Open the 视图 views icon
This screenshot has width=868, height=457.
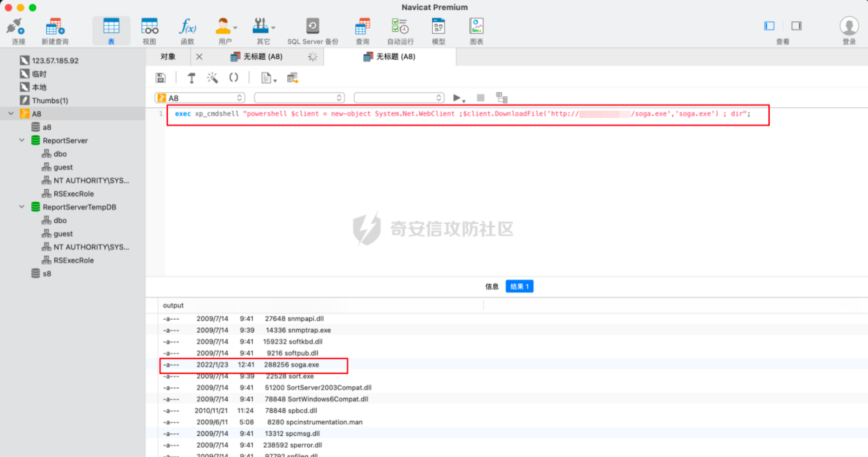coord(149,31)
